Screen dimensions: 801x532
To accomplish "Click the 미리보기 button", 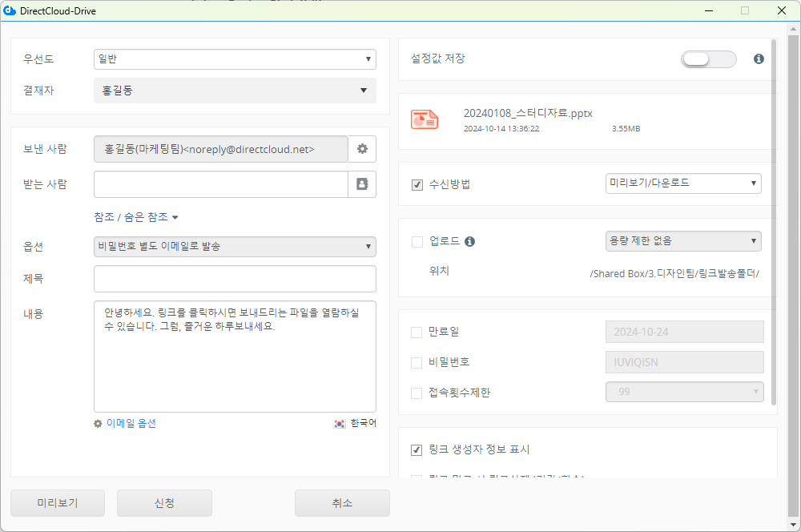I will (58, 503).
